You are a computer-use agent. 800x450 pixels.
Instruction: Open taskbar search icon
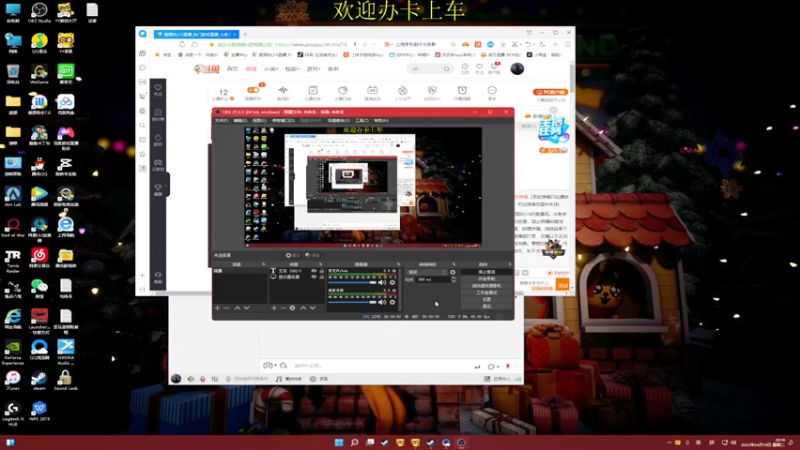[354, 442]
